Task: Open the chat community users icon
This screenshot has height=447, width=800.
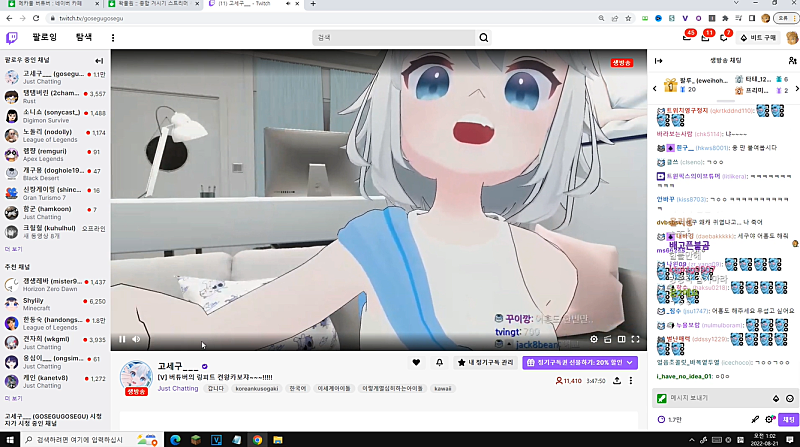Action: [x=792, y=61]
